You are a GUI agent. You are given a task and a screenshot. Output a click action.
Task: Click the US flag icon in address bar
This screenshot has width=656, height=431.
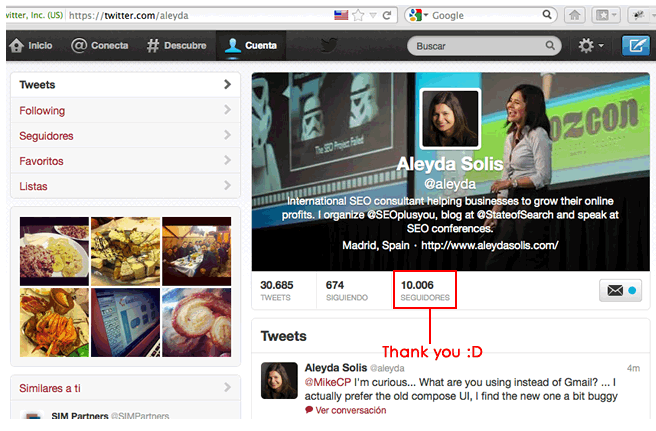click(341, 15)
